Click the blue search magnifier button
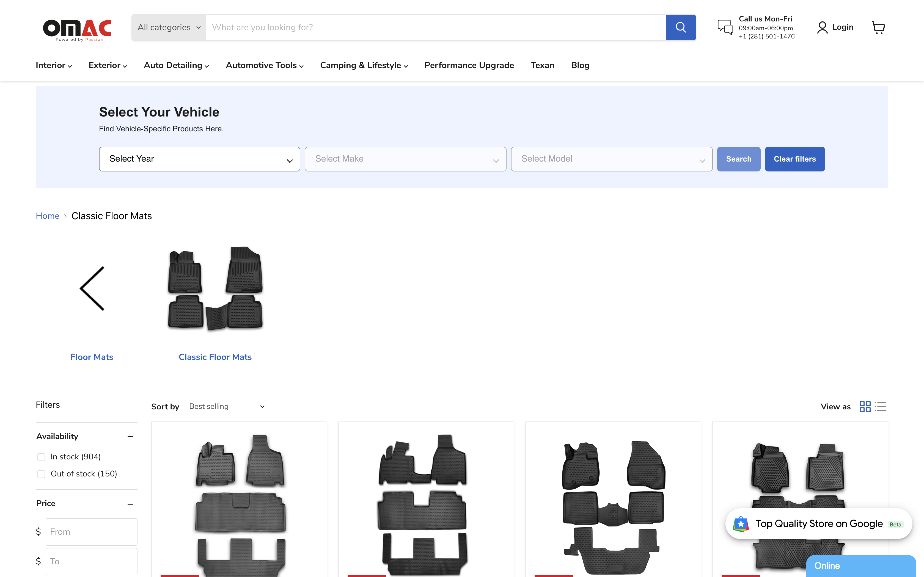924x577 pixels. point(680,27)
